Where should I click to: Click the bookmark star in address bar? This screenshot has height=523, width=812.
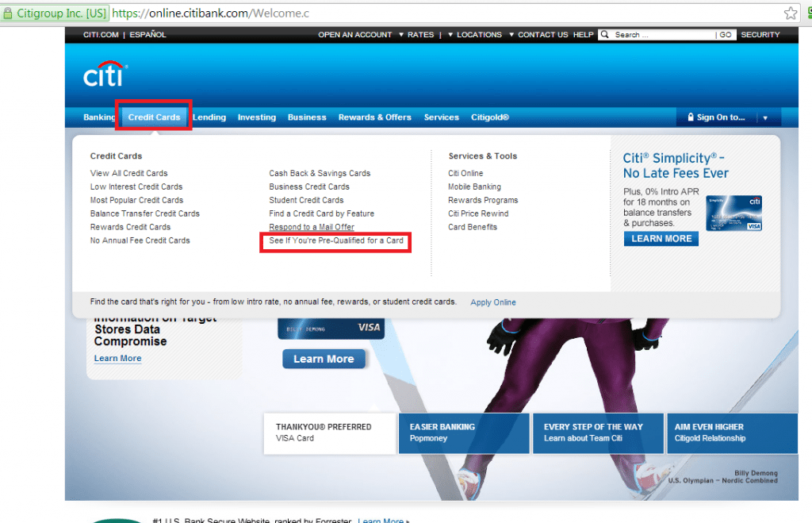pos(790,13)
